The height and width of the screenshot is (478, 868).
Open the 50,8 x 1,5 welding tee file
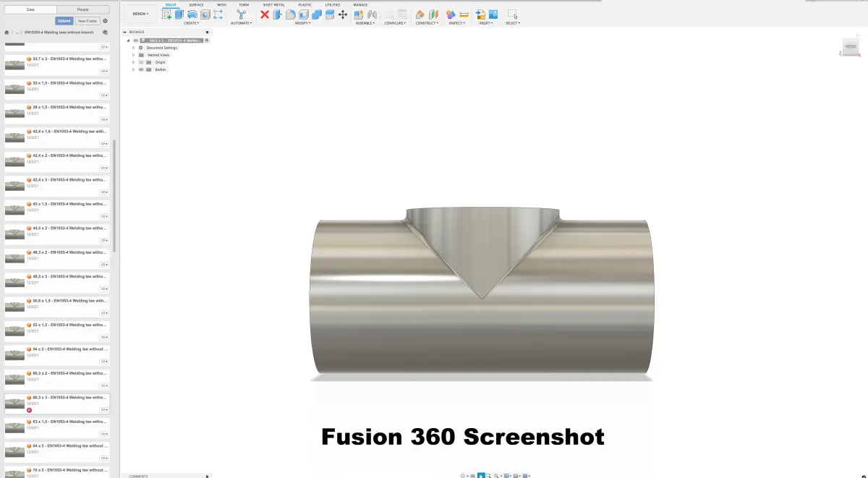click(x=56, y=308)
